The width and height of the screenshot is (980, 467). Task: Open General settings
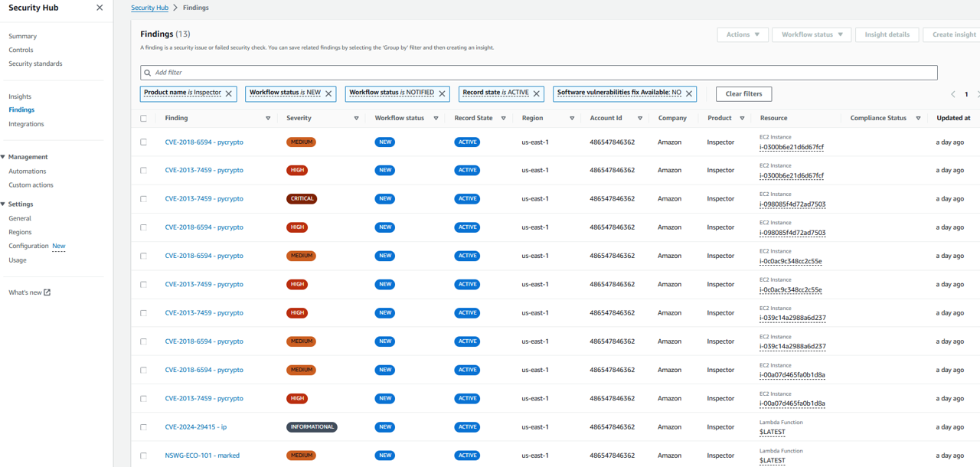(20, 218)
